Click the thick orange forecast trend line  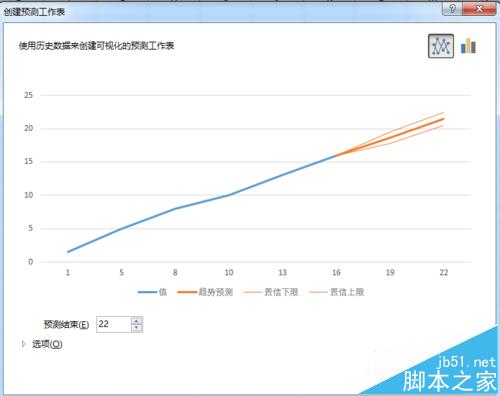tap(390, 137)
